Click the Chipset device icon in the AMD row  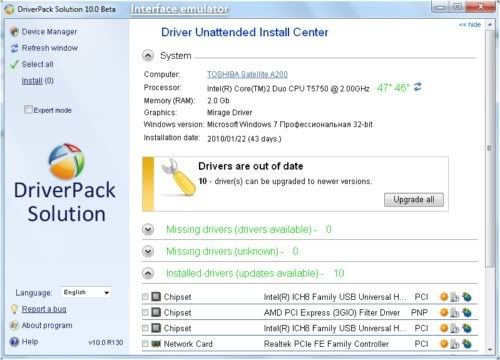(156, 312)
